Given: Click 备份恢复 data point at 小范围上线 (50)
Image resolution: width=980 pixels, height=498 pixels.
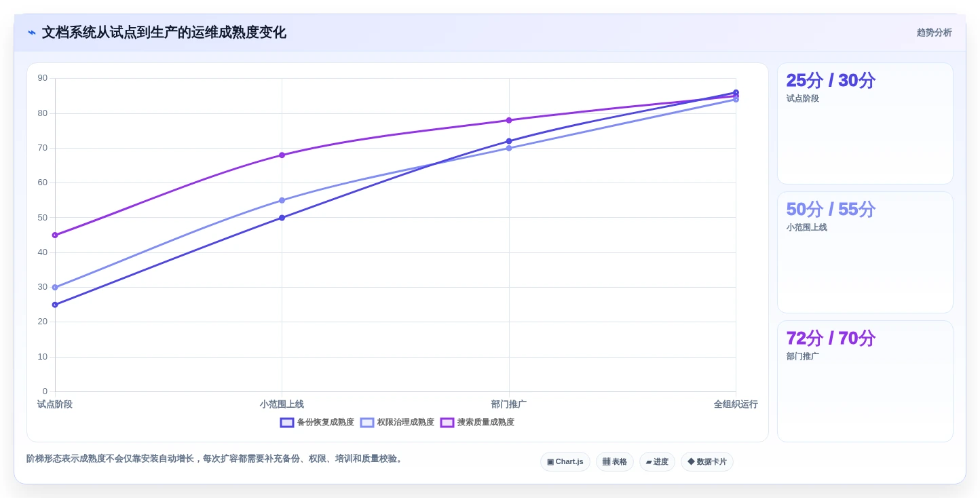Looking at the screenshot, I should pyautogui.click(x=282, y=218).
